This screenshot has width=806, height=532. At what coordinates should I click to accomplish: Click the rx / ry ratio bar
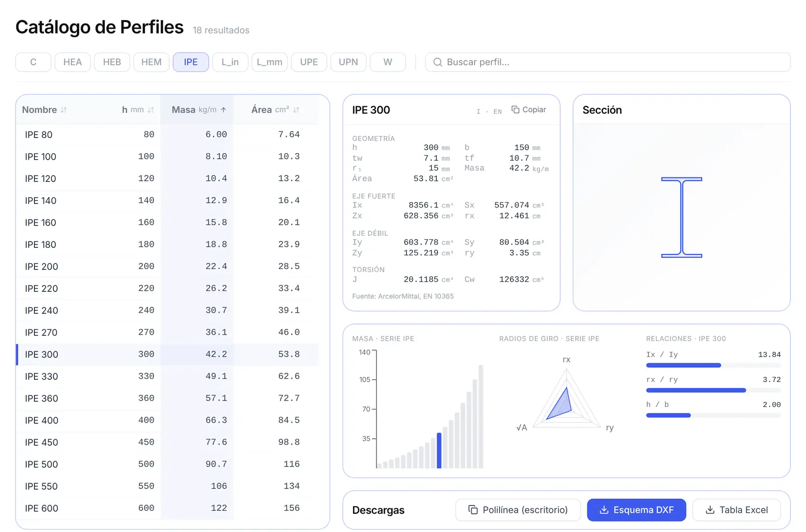coord(713,390)
